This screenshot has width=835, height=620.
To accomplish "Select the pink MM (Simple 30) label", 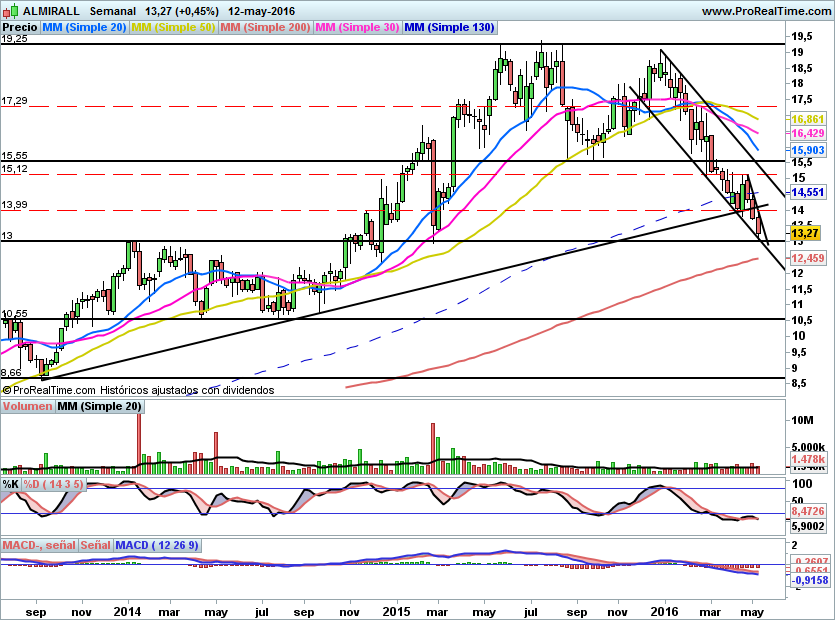I will coord(357,27).
